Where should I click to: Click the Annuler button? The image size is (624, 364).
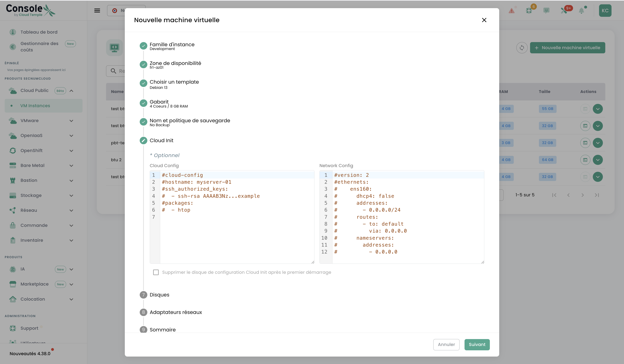click(x=446, y=344)
